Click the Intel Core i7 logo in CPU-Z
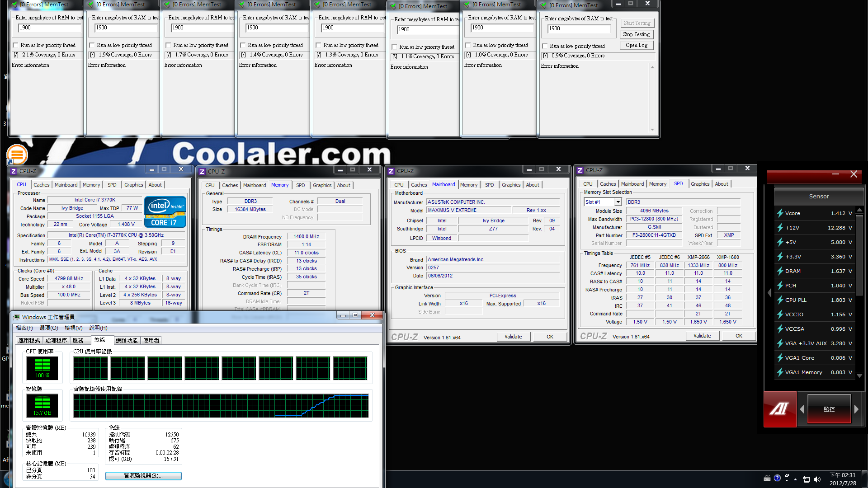The height and width of the screenshot is (488, 868). [x=165, y=211]
